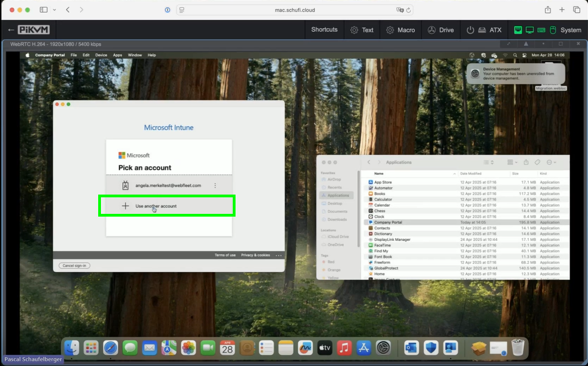
Task: Go back in the Finder window
Action: tap(369, 162)
